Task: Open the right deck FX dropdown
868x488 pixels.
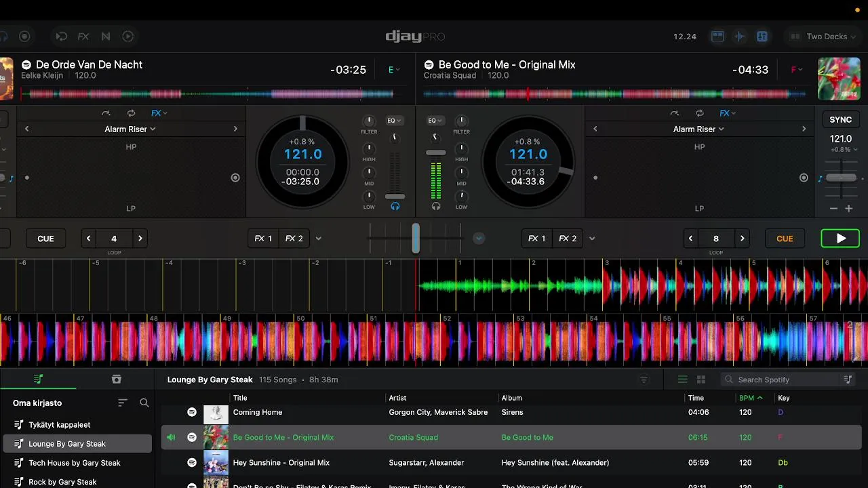Action: coord(728,113)
